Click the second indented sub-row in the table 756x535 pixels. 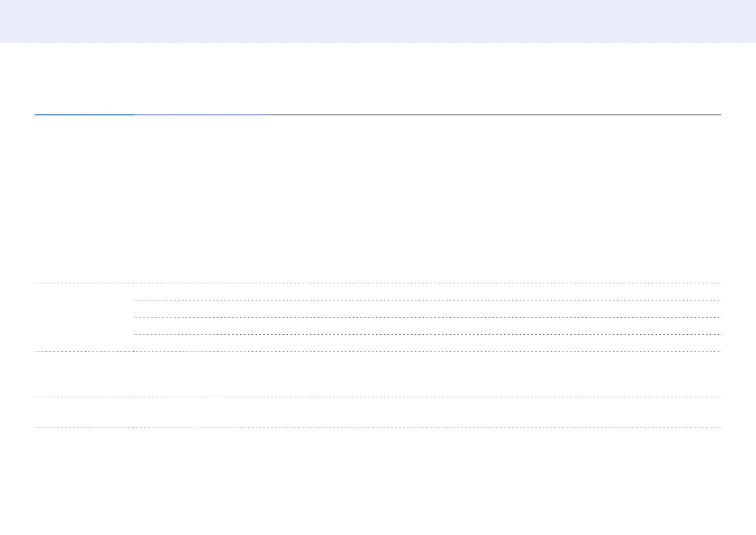pos(426,309)
